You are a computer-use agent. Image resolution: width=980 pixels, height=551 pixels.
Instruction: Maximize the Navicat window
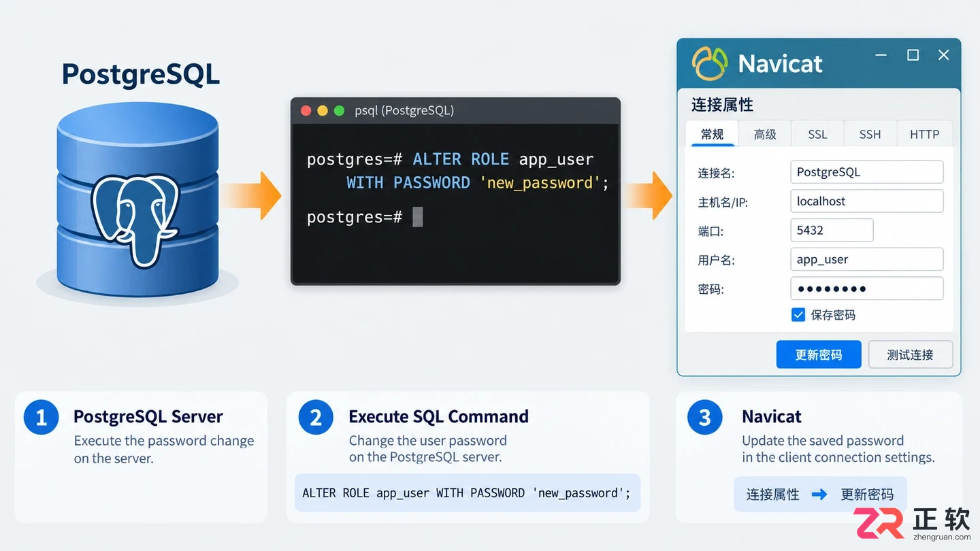pyautogui.click(x=913, y=55)
